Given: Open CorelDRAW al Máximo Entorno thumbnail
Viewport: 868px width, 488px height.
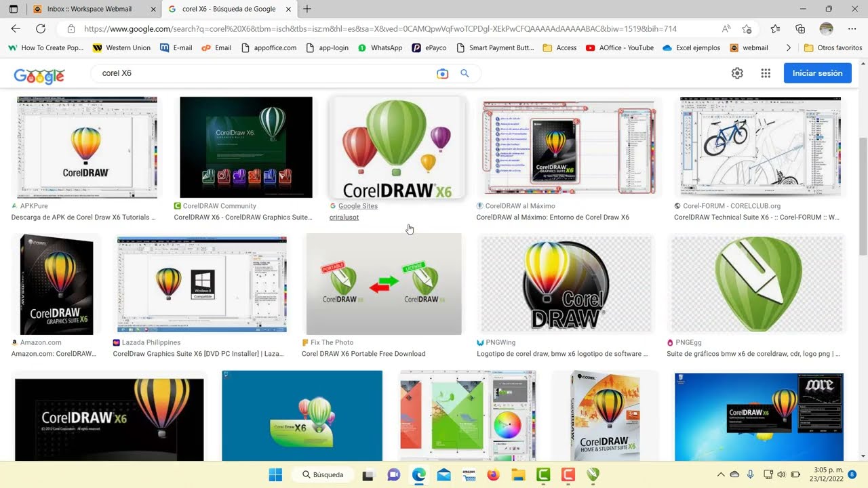Looking at the screenshot, I should click(568, 147).
